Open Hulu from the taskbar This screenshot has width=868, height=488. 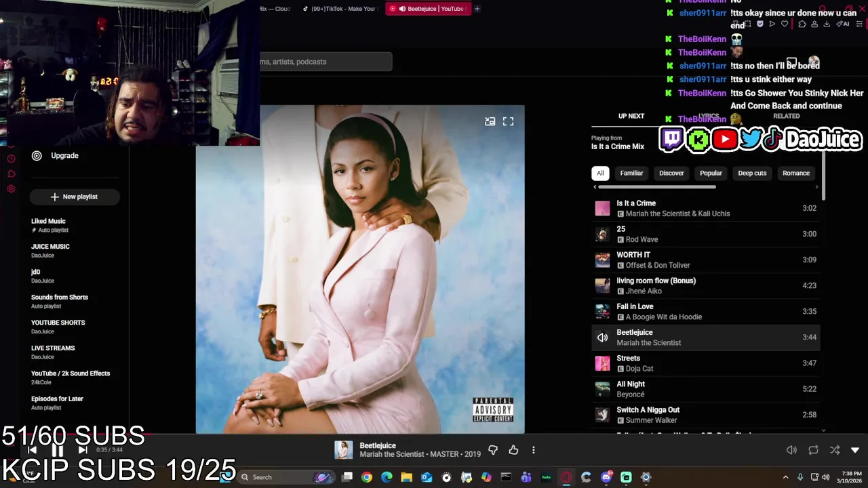(546, 477)
